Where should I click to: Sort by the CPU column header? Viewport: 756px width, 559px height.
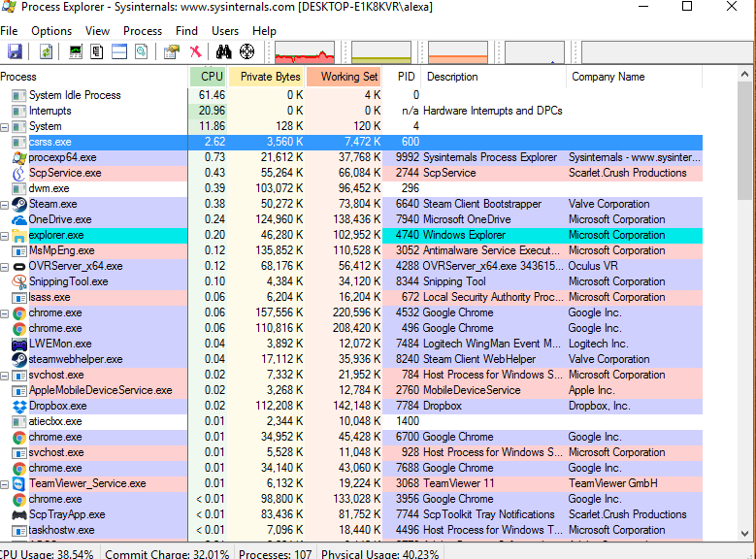pos(211,77)
